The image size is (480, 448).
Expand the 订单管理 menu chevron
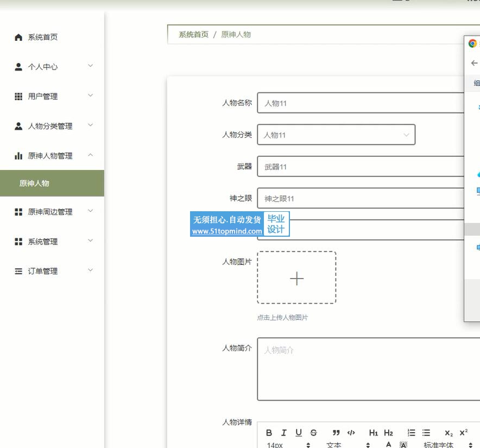click(x=90, y=270)
